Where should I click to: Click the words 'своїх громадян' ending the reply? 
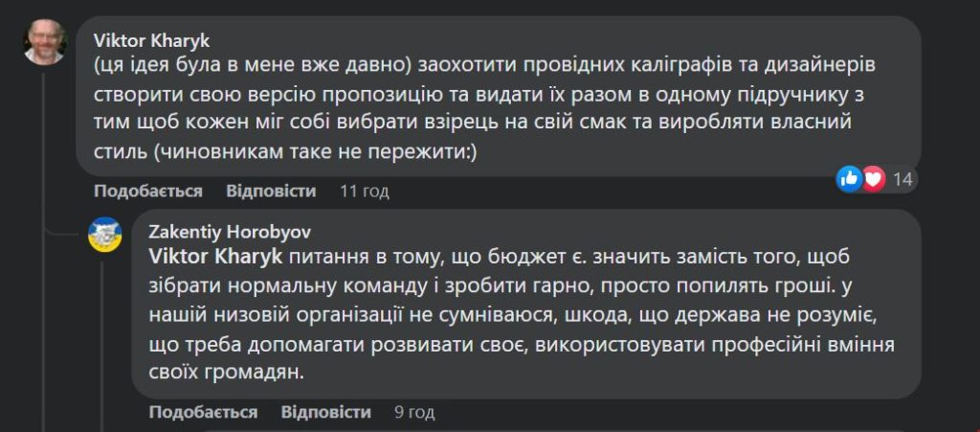click(226, 373)
